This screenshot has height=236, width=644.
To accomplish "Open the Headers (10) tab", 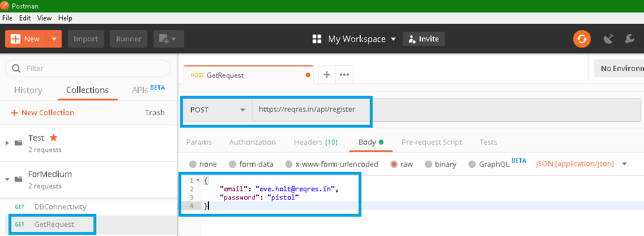I will pos(316,142).
